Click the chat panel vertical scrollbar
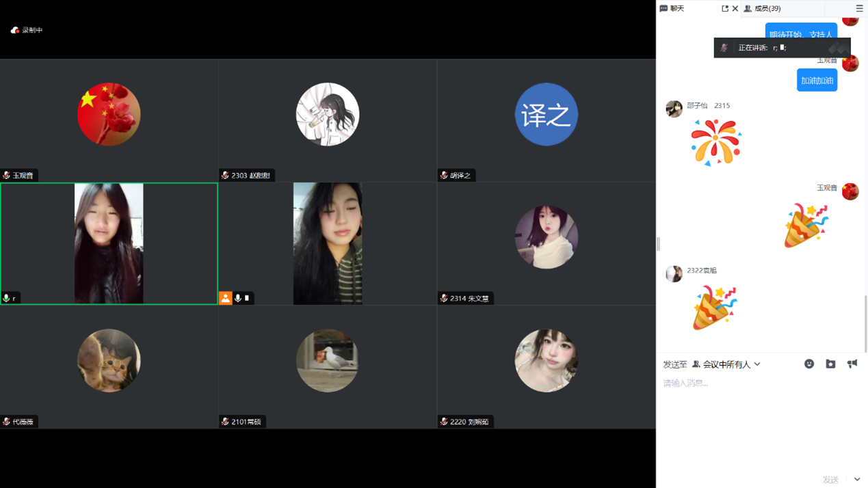The image size is (868, 488). tap(865, 321)
